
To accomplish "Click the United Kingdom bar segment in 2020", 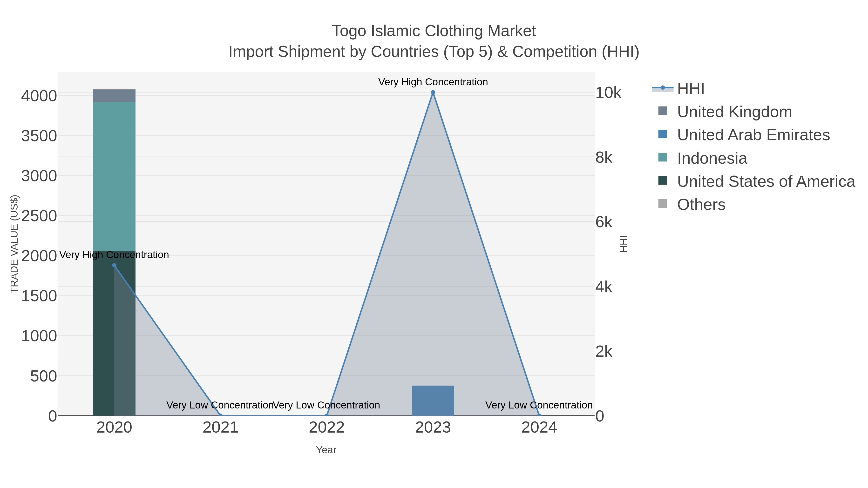I will (114, 96).
